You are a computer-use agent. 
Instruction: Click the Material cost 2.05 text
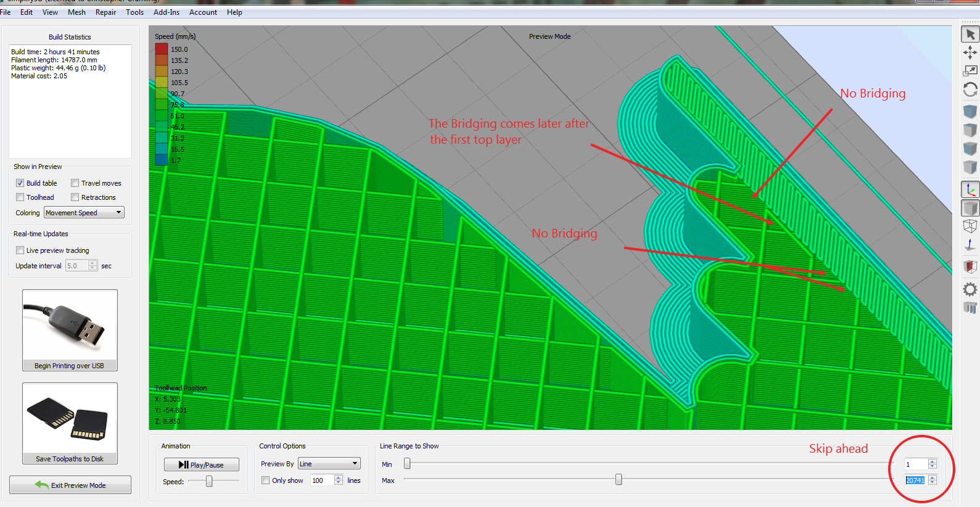39,76
